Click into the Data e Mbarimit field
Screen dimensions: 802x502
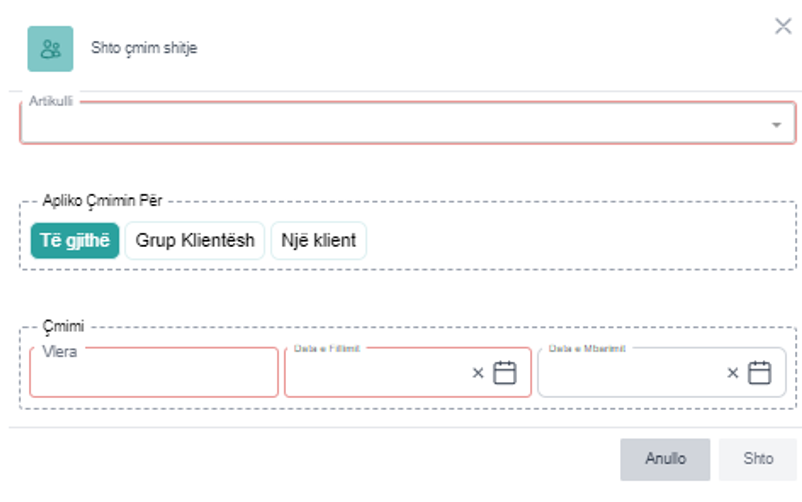click(630, 374)
